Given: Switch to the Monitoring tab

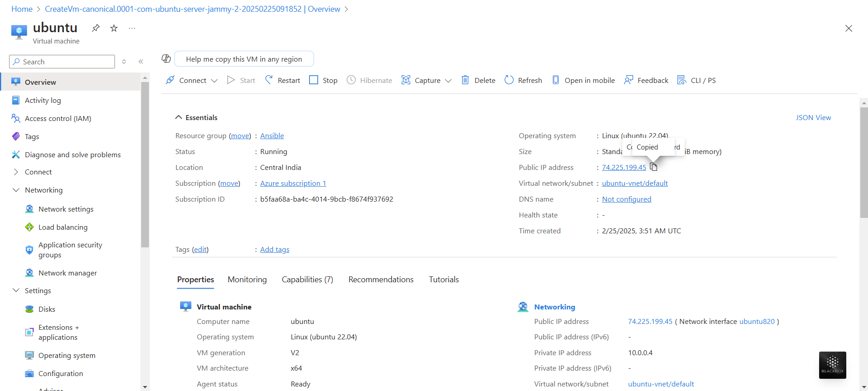Looking at the screenshot, I should point(247,280).
